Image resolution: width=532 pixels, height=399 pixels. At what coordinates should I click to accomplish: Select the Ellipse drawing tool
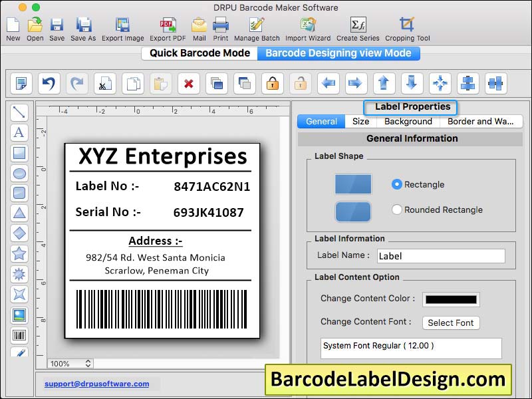(x=19, y=173)
